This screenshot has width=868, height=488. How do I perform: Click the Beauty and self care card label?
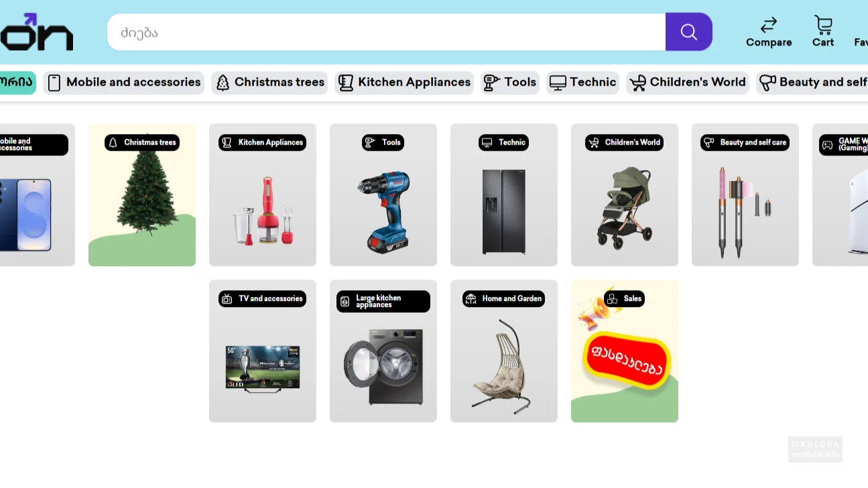click(x=745, y=143)
